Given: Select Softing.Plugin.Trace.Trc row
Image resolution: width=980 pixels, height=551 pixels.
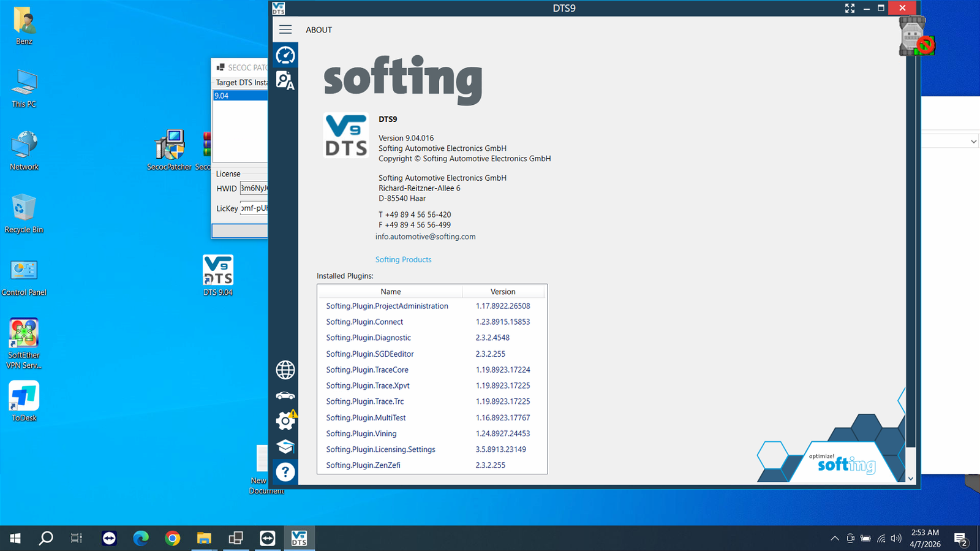Looking at the screenshot, I should point(432,401).
